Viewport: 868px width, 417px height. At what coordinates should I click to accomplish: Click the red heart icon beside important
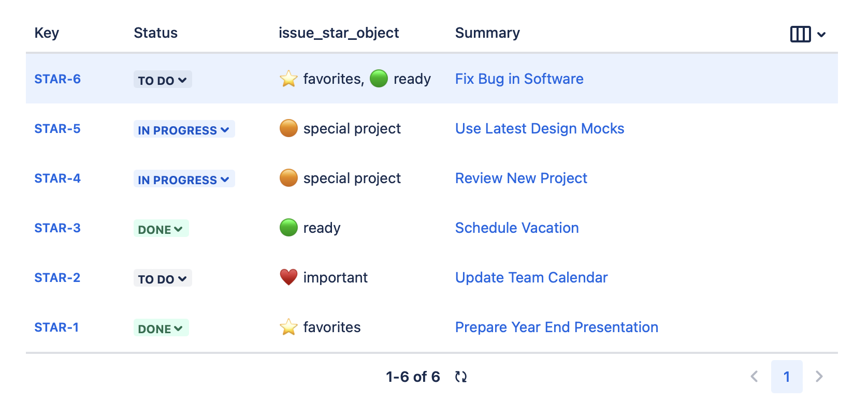(288, 277)
